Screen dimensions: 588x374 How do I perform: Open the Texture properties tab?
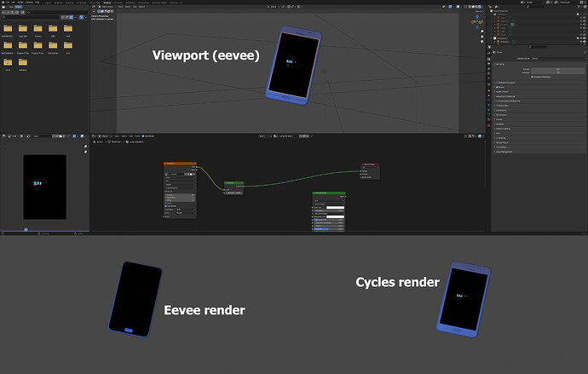(488, 125)
